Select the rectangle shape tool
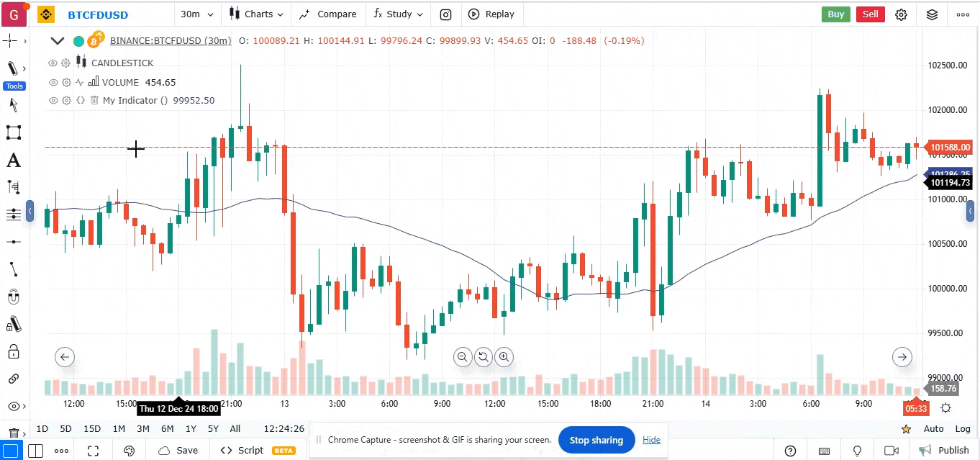980x460 pixels. click(13, 132)
